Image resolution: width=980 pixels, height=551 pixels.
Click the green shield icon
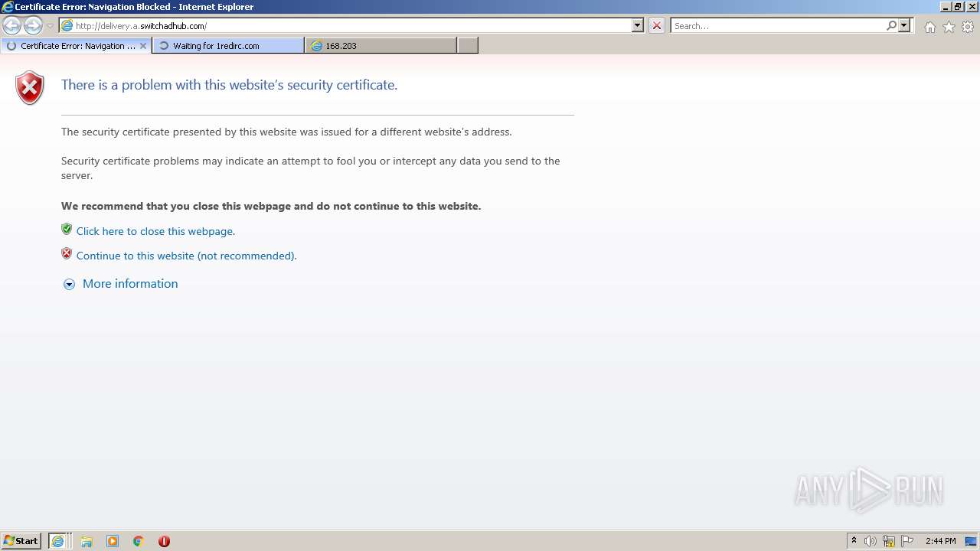coord(67,229)
